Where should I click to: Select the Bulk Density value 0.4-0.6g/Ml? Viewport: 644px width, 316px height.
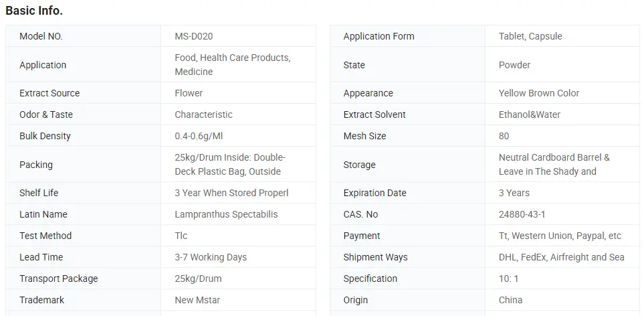(199, 136)
